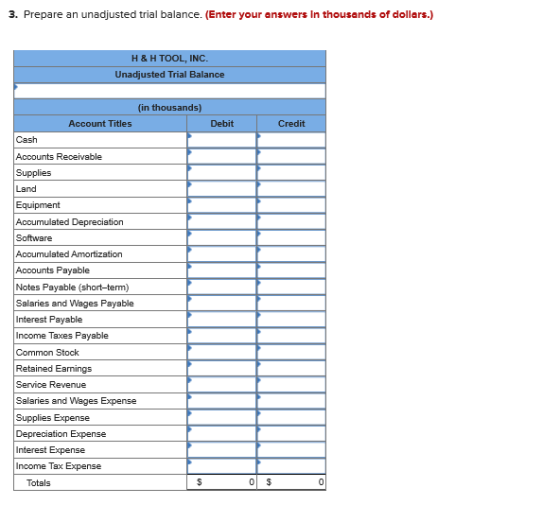Screen dimensions: 560x523
Task: Select the Accumulated Depreciation credit cell
Action: pos(291,222)
